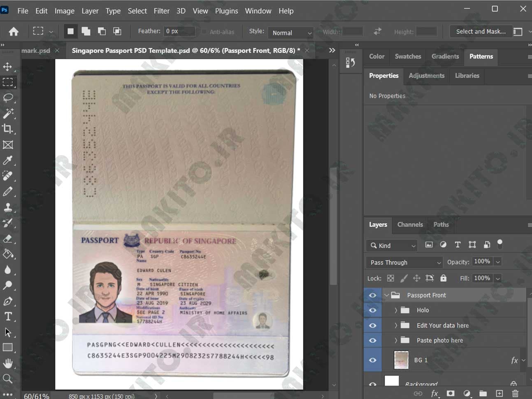Expand the Holo group
Image resolution: width=532 pixels, height=399 pixels.
click(x=396, y=310)
